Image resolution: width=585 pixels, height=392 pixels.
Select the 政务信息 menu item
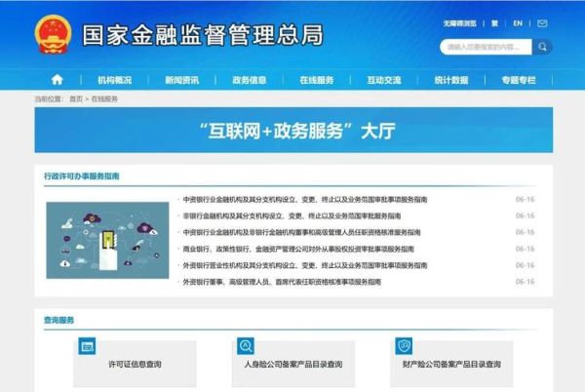pos(249,80)
